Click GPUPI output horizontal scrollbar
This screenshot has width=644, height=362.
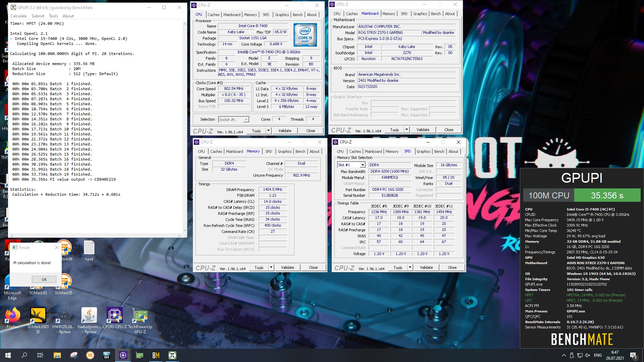[96, 236]
